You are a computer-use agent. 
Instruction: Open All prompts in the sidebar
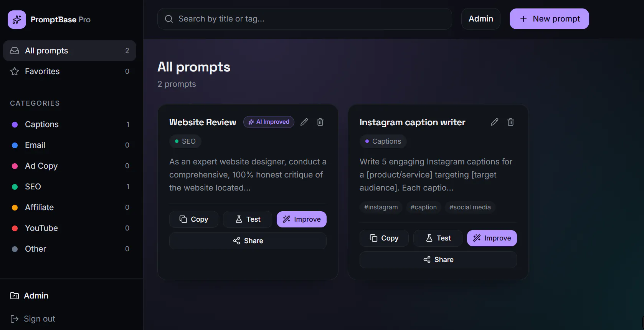[69, 51]
